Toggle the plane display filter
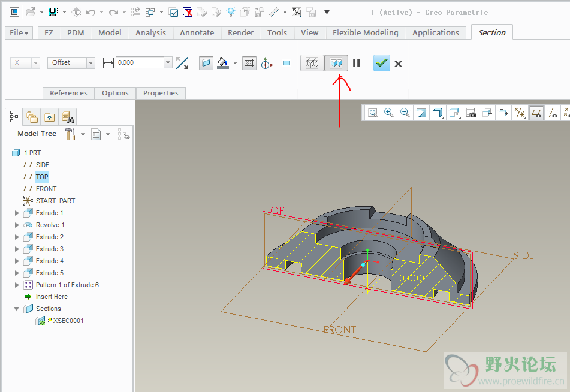 point(536,113)
